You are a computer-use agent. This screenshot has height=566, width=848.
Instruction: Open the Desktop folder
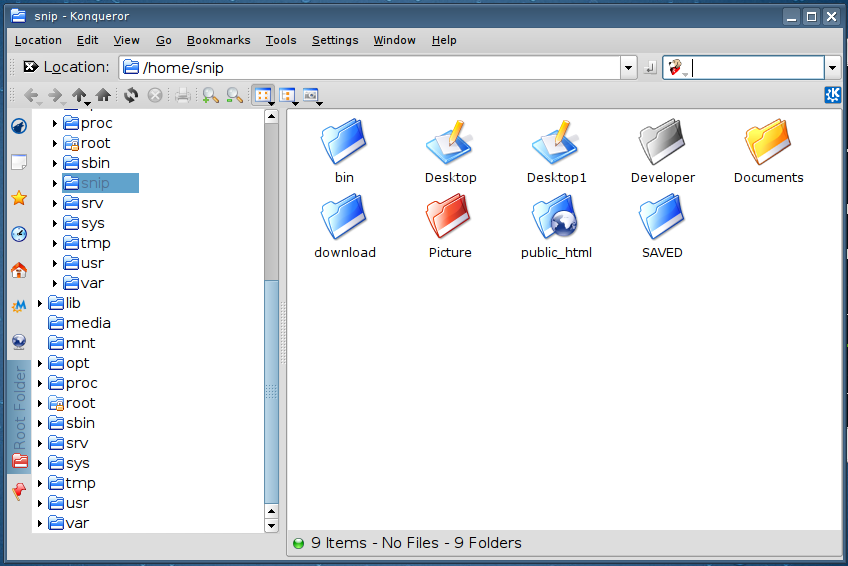450,151
